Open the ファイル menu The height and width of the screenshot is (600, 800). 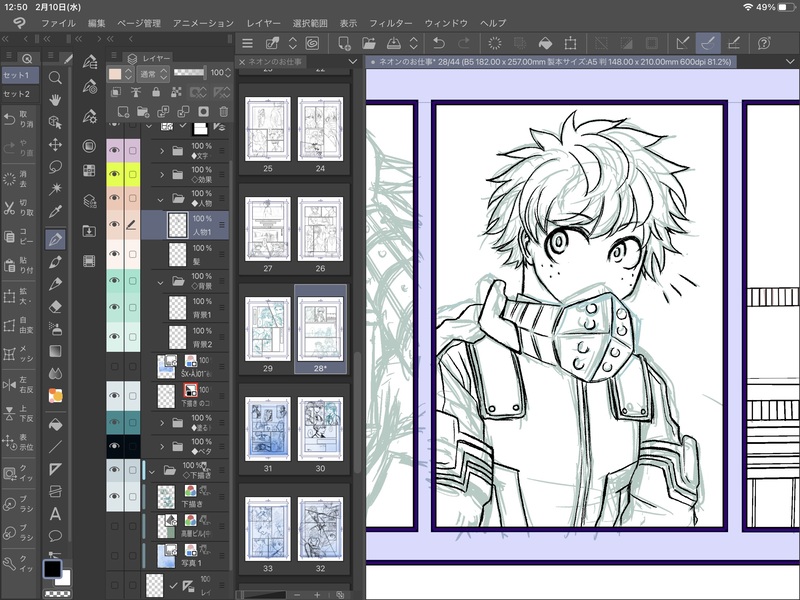coord(58,23)
